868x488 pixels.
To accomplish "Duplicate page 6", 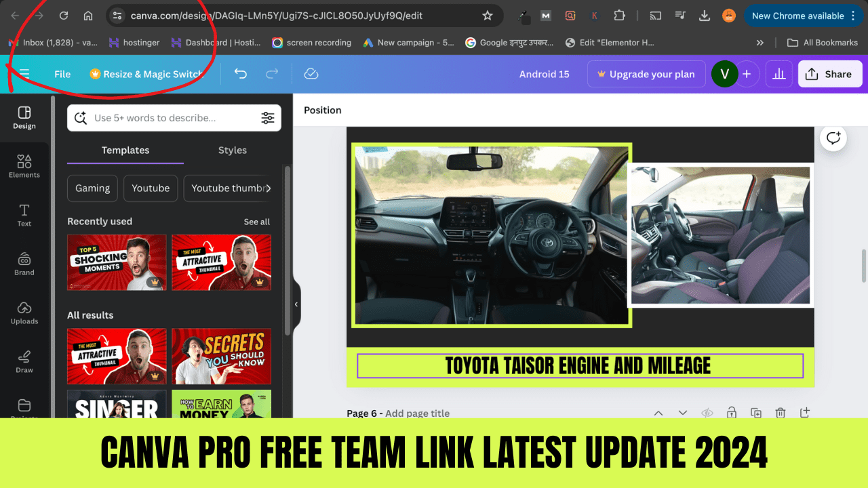I will 756,413.
